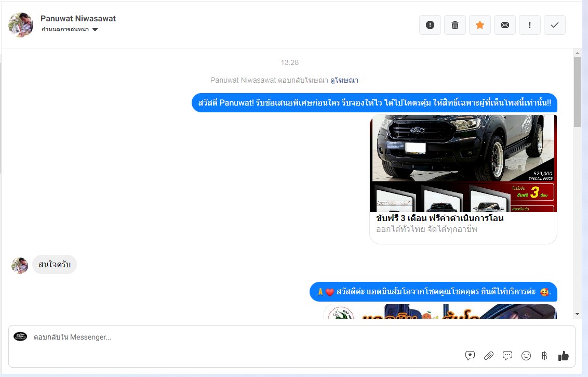This screenshot has width=588, height=377.
Task: Send a thumbs-up like
Action: pos(563,356)
